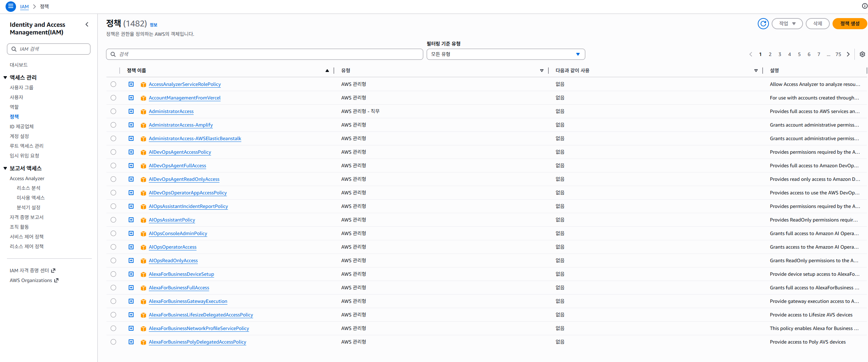The image size is (868, 362).
Task: Click policy cube icon beside AIOpsOperatorAccess
Action: tap(143, 247)
